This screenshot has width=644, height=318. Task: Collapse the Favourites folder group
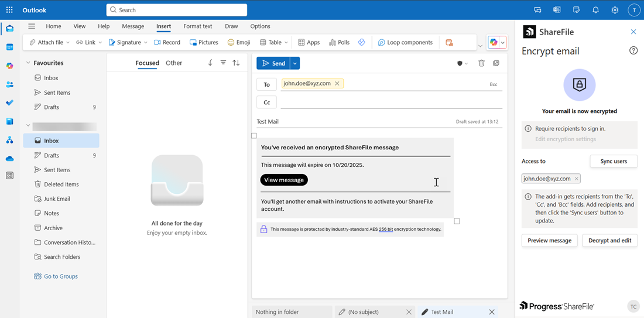click(x=28, y=63)
